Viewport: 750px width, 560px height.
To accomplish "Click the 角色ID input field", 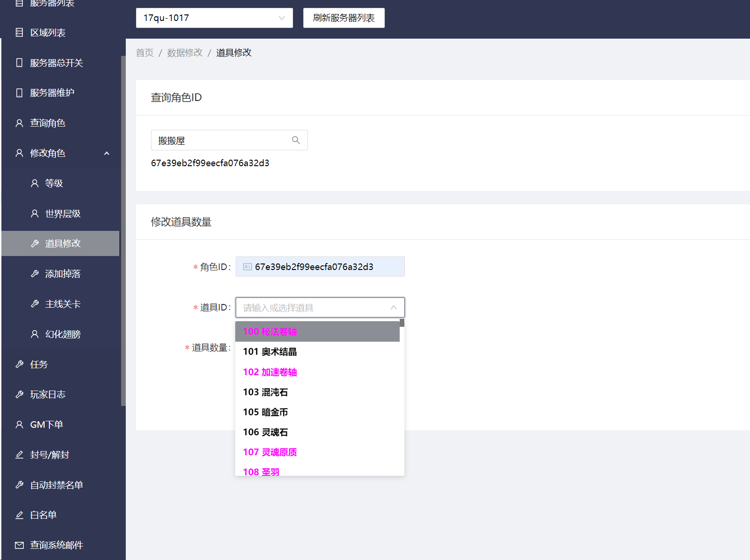I will [x=320, y=267].
